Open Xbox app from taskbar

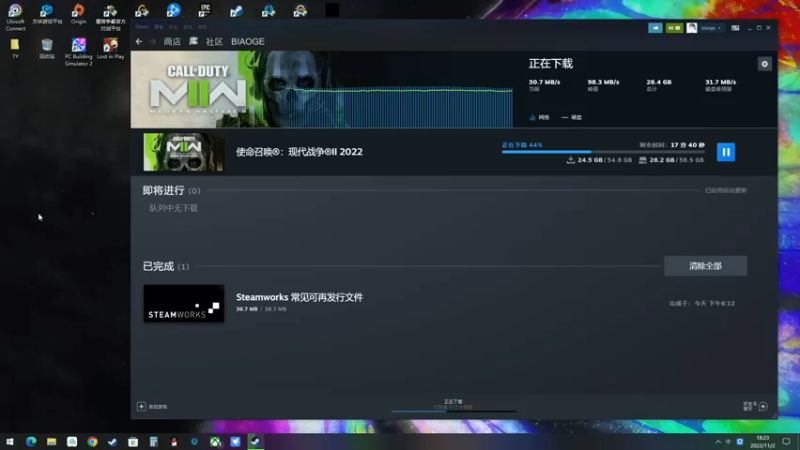(215, 442)
